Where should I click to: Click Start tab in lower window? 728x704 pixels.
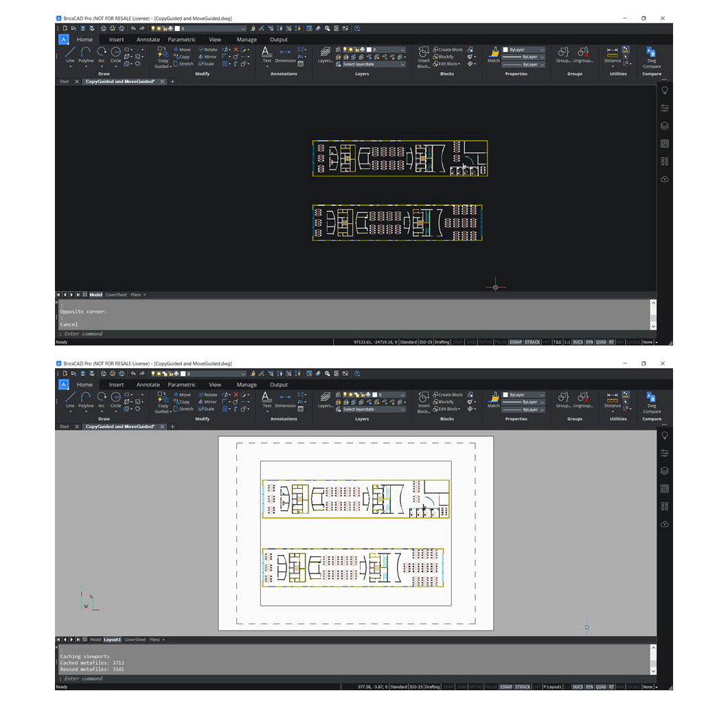point(64,427)
